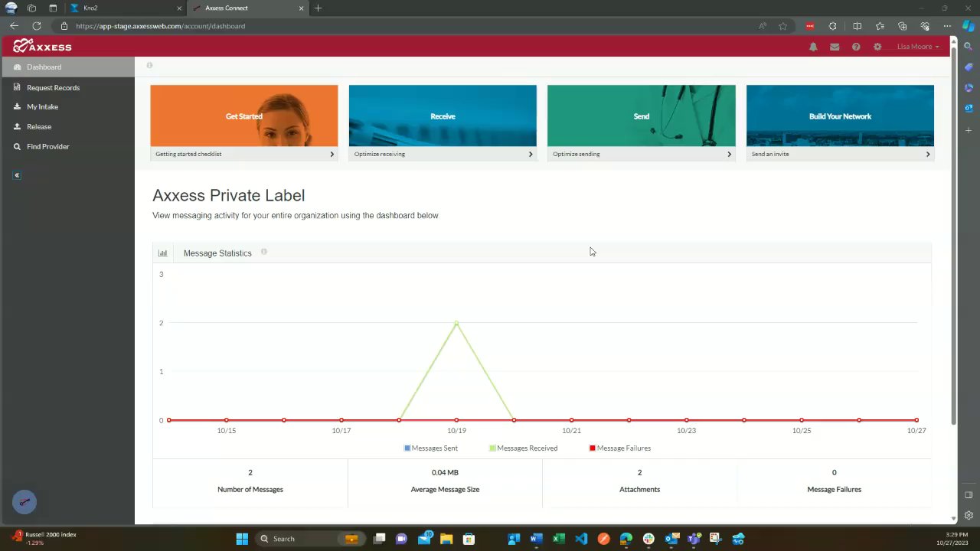Expand the Lisa Moore user dropdown
Screen dimensions: 980x551
coord(917,47)
